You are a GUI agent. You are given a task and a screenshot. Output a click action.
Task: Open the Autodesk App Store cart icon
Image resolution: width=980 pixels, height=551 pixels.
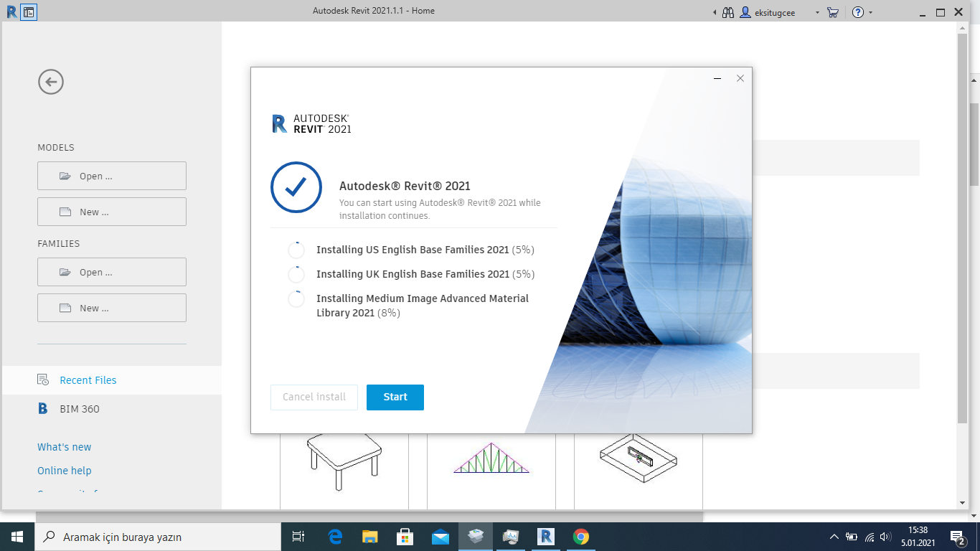point(832,12)
